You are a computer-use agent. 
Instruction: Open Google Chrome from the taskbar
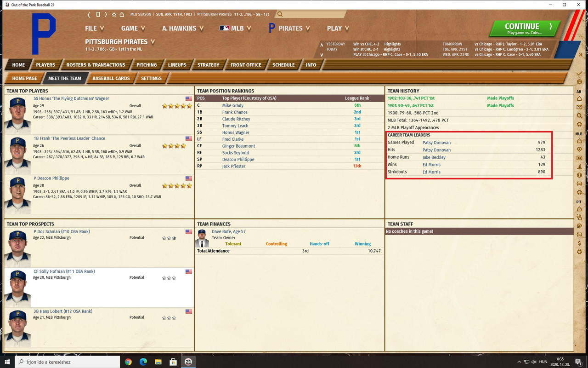(x=128, y=362)
